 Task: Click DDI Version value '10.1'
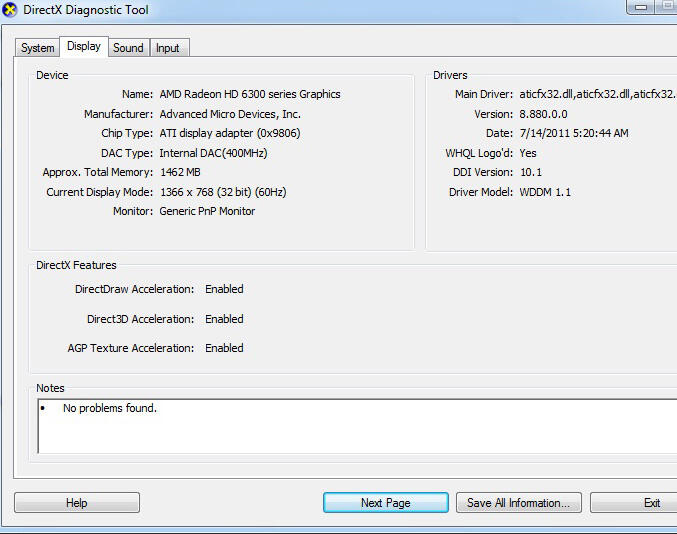[531, 172]
